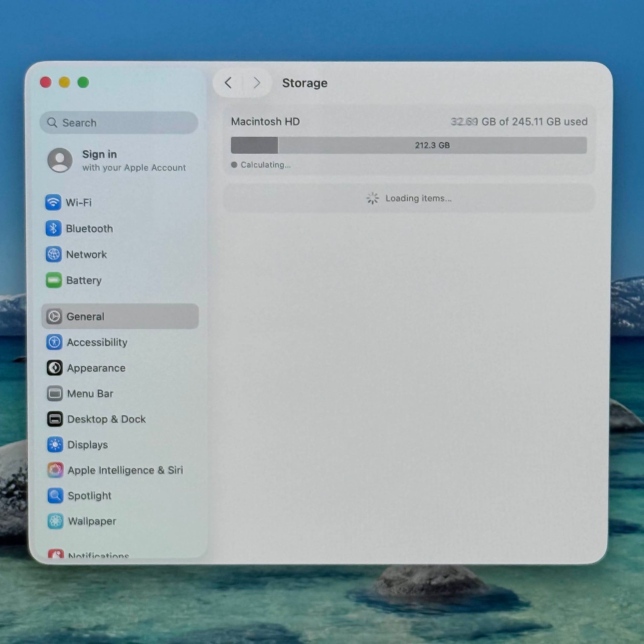
Task: Select General in the sidebar
Action: click(120, 316)
